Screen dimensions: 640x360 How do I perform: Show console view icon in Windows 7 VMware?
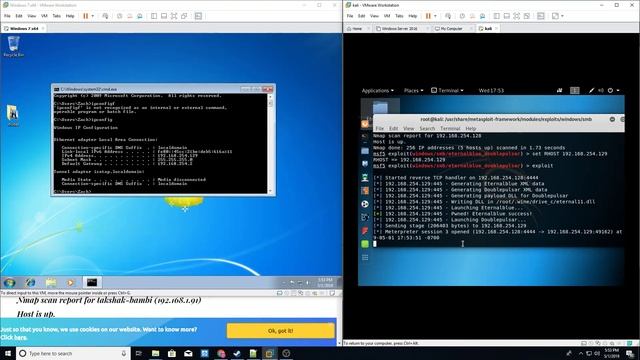point(198,16)
